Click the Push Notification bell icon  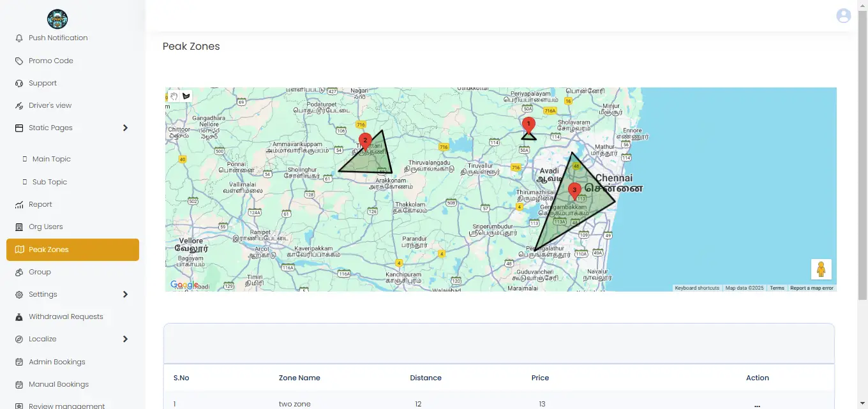click(19, 38)
